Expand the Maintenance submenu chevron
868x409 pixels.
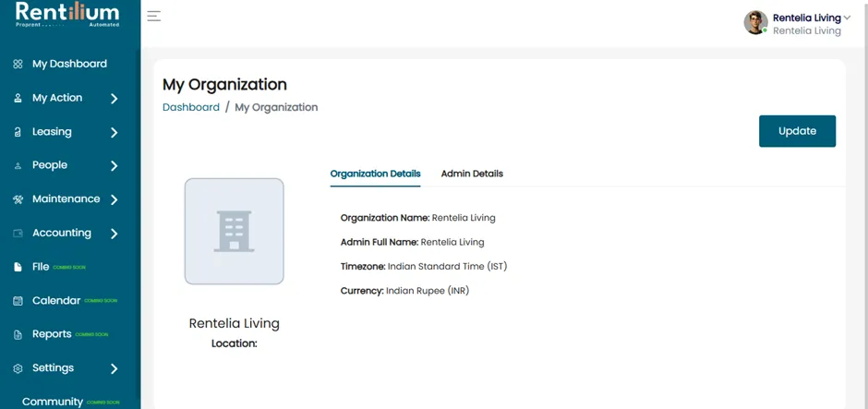pos(114,199)
